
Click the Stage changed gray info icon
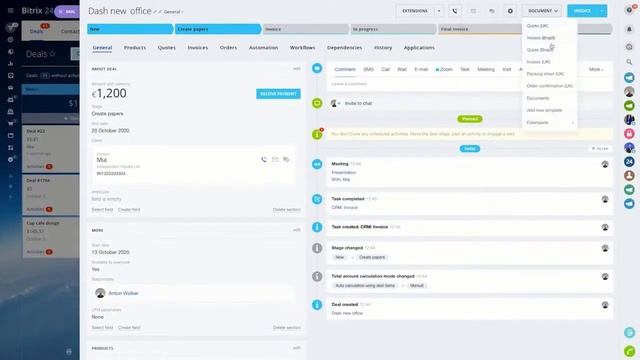pos(317,248)
